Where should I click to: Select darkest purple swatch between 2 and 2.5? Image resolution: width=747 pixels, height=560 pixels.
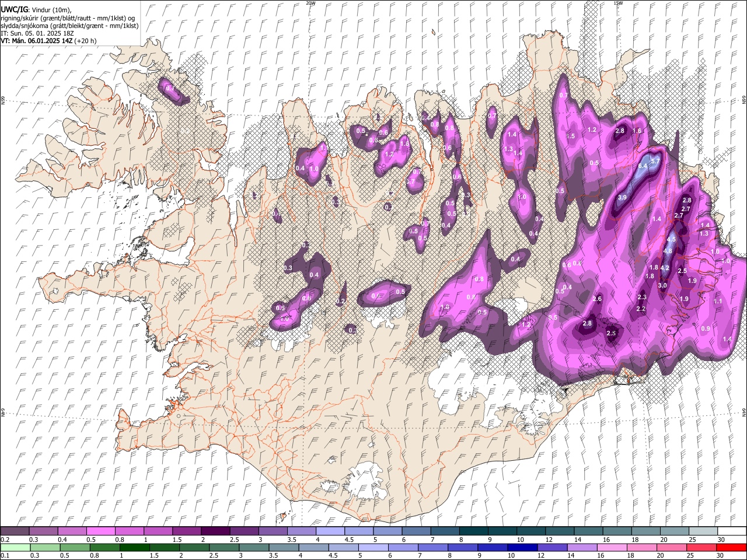[x=215, y=531]
